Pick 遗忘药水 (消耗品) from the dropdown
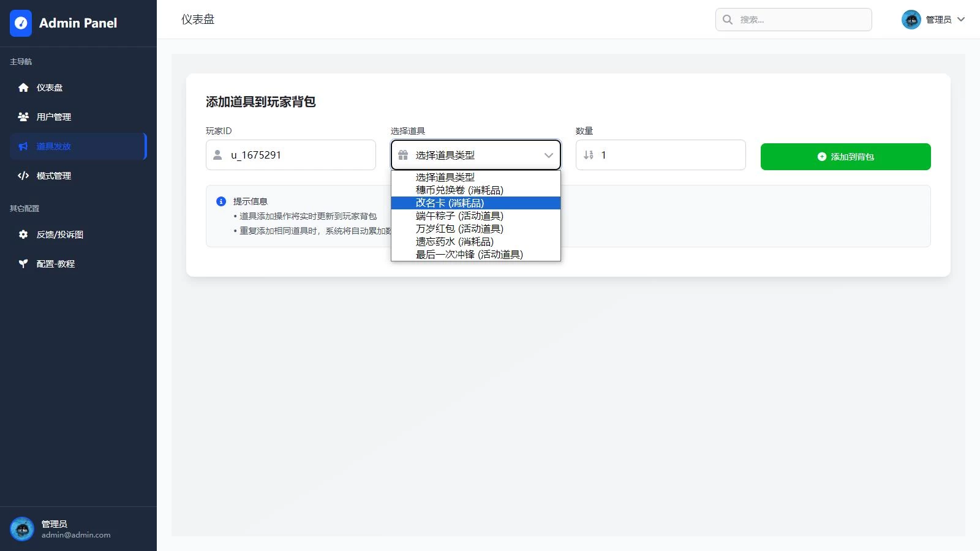 click(454, 241)
